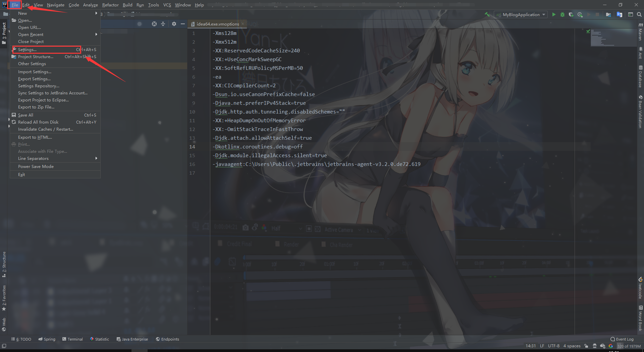The width and height of the screenshot is (644, 352).
Task: Open the Java Enterprise tool window
Action: (132, 339)
